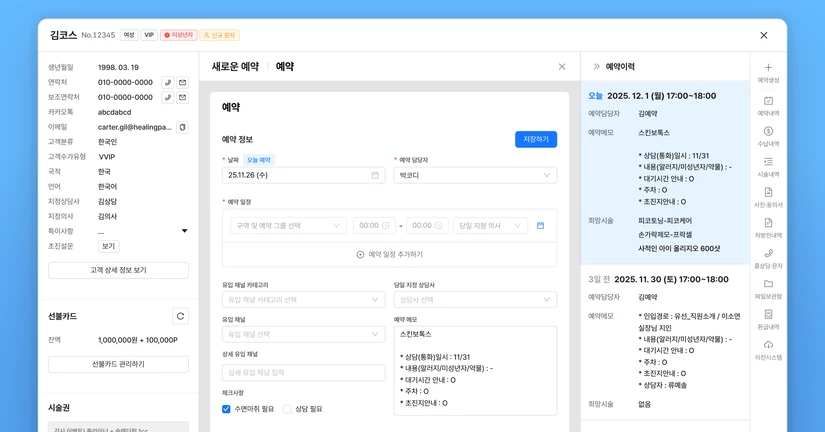
Task: Call the 보조연락처 number via phone icon
Action: click(x=168, y=97)
